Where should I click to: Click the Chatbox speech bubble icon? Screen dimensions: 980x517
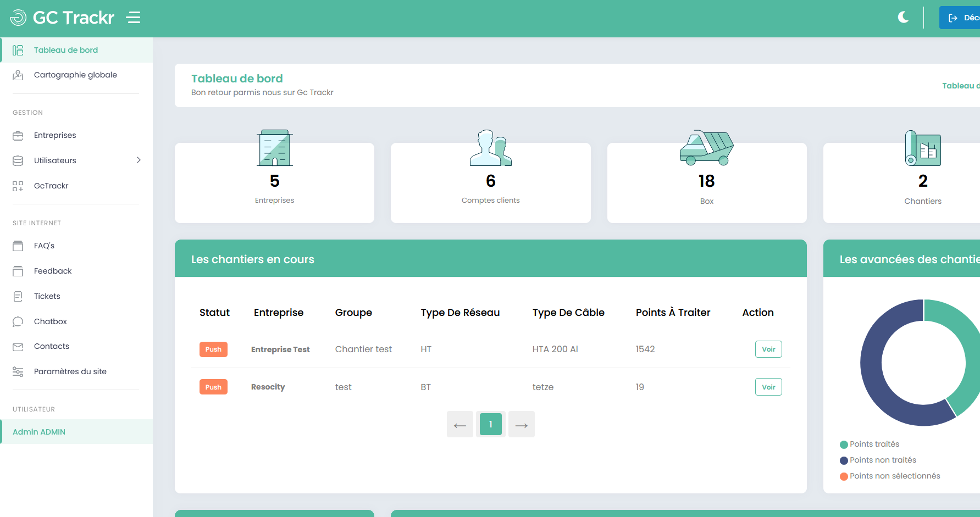click(18, 321)
